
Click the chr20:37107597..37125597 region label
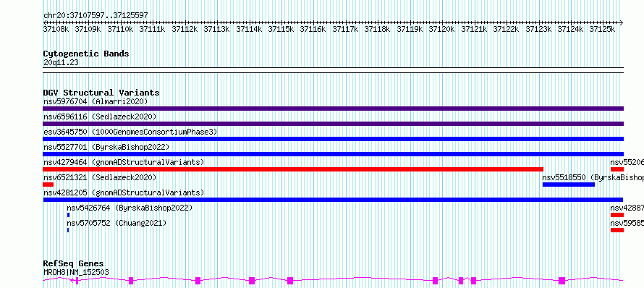(x=96, y=15)
